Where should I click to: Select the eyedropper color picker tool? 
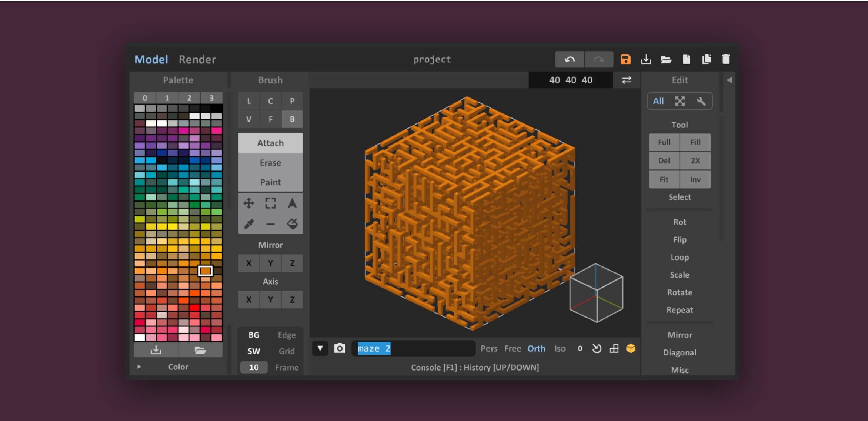coord(248,224)
